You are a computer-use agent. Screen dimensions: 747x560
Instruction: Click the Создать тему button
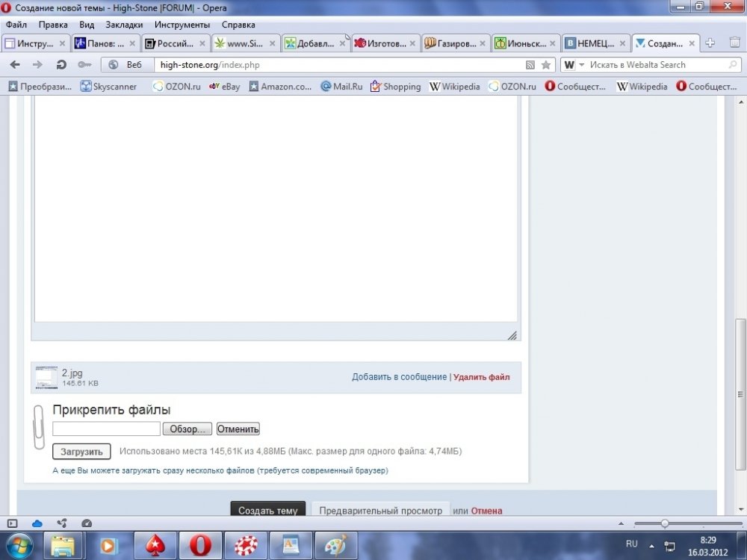pos(267,509)
